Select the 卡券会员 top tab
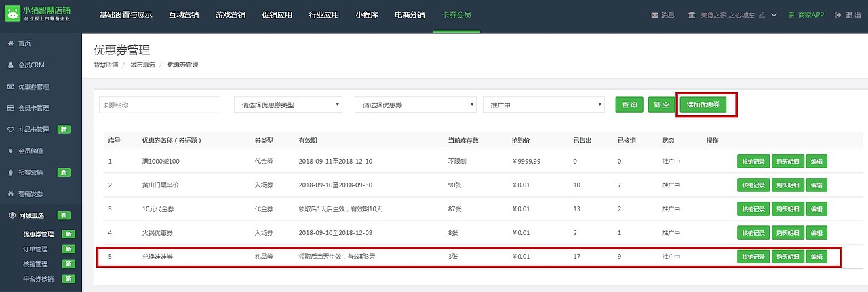The width and height of the screenshot is (868, 292). coord(456,15)
